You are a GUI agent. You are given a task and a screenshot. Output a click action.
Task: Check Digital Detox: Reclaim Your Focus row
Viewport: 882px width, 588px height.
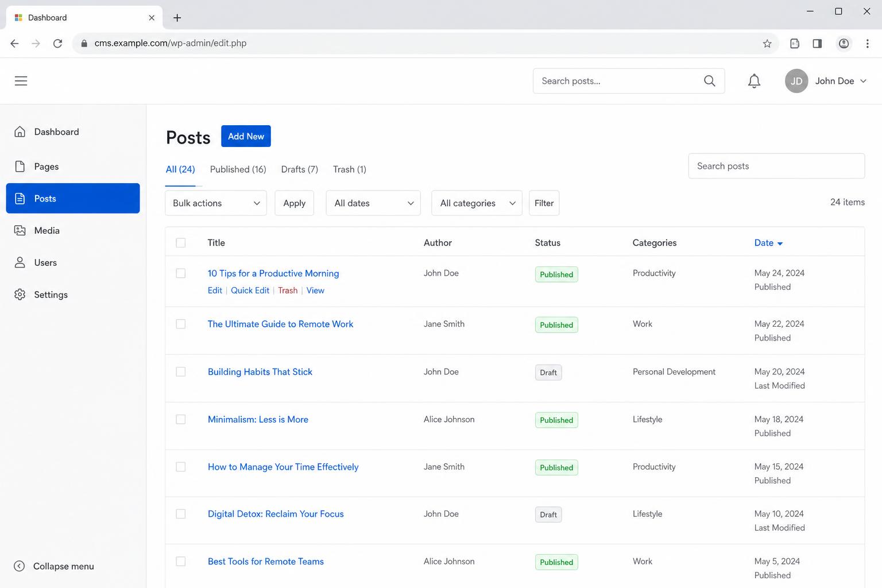click(x=181, y=514)
